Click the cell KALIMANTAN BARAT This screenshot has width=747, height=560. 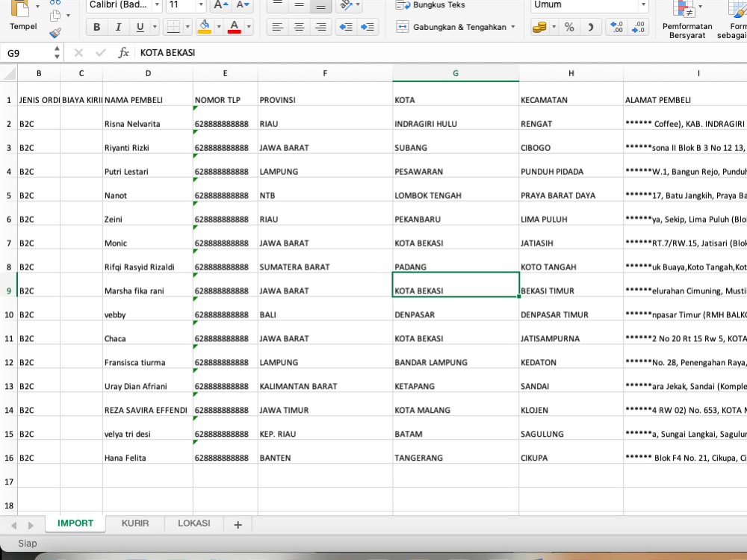coord(325,381)
